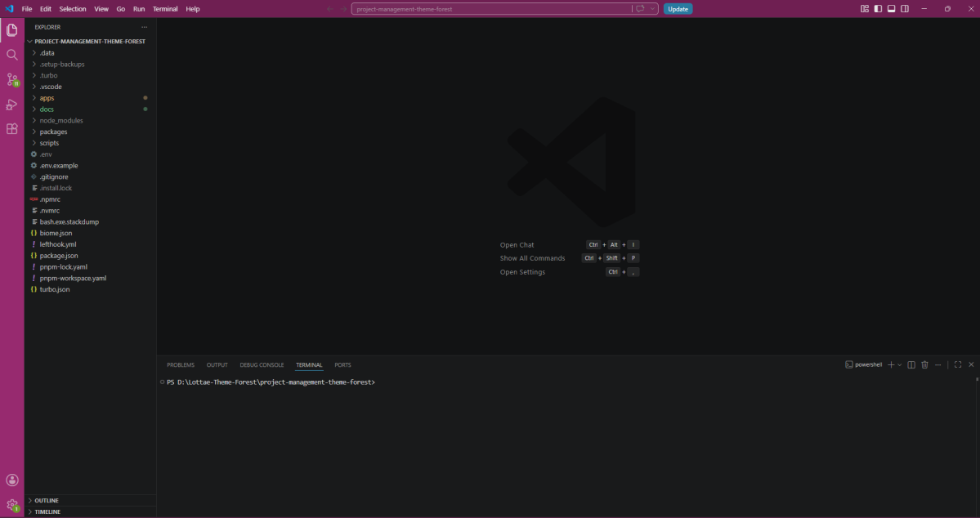Image resolution: width=980 pixels, height=518 pixels.
Task: Open the Search view icon
Action: click(x=12, y=55)
